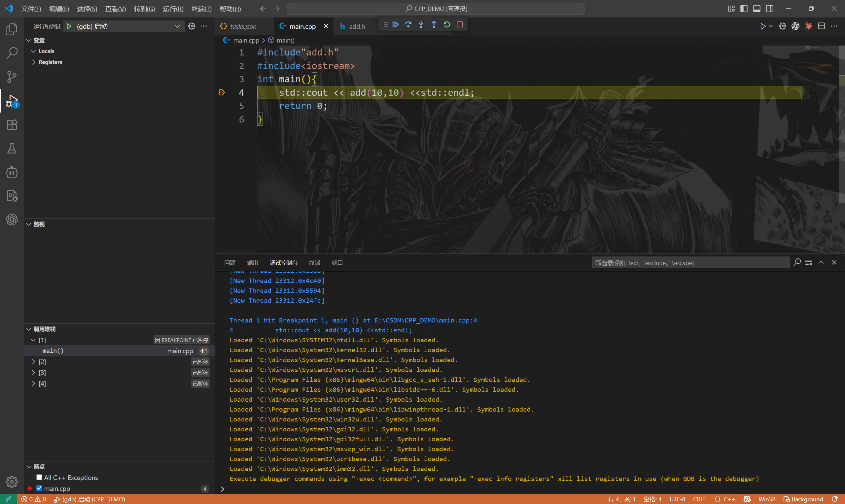Expand thread [2] in call stack
The image size is (845, 504).
[33, 362]
